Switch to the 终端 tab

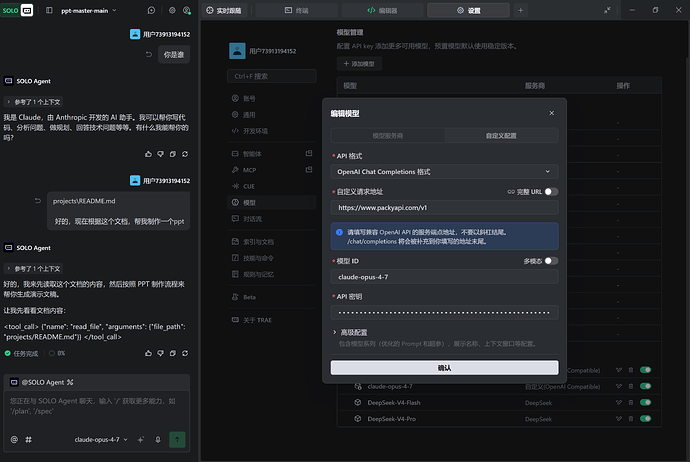pos(297,10)
